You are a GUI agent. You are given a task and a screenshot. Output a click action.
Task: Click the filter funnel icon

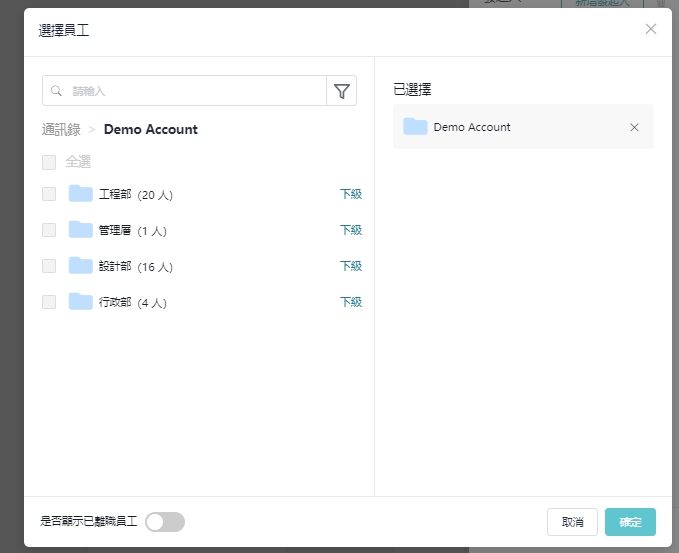pos(341,91)
